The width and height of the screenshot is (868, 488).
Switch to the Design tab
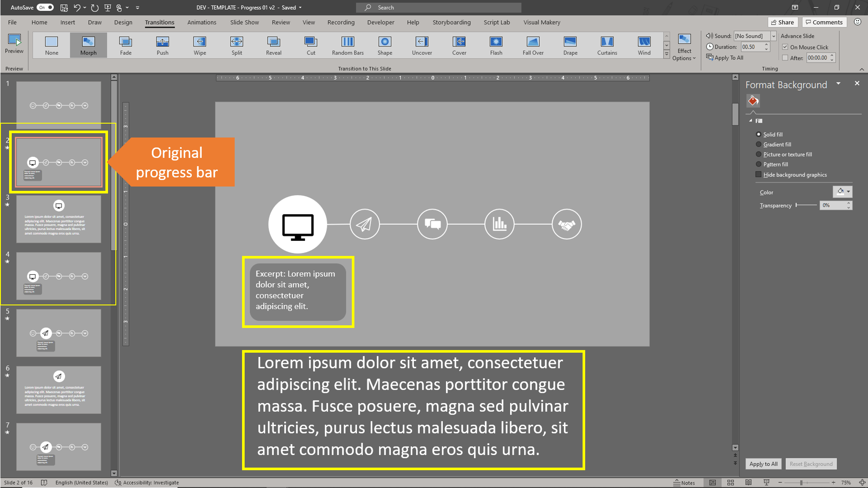point(123,22)
